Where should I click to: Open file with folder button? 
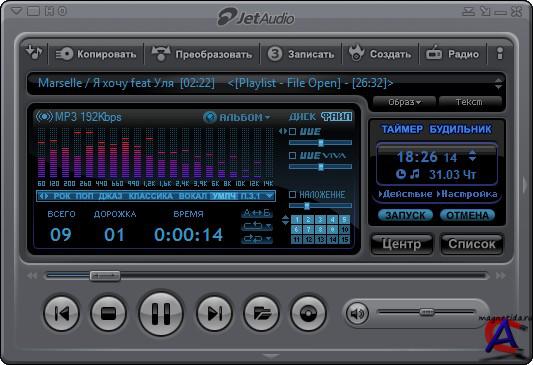click(261, 313)
